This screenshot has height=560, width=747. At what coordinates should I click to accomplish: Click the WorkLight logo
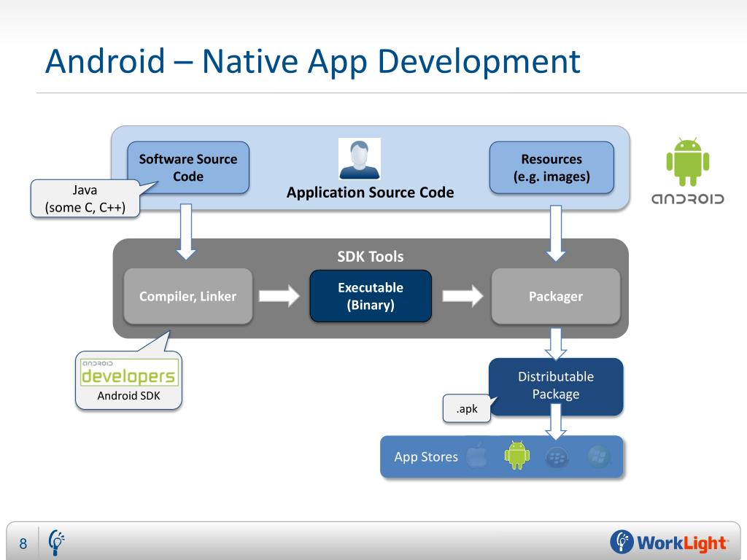pyautogui.click(x=669, y=542)
